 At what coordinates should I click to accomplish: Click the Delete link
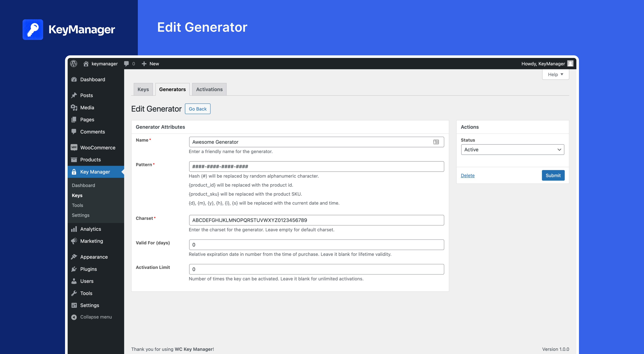(x=468, y=175)
